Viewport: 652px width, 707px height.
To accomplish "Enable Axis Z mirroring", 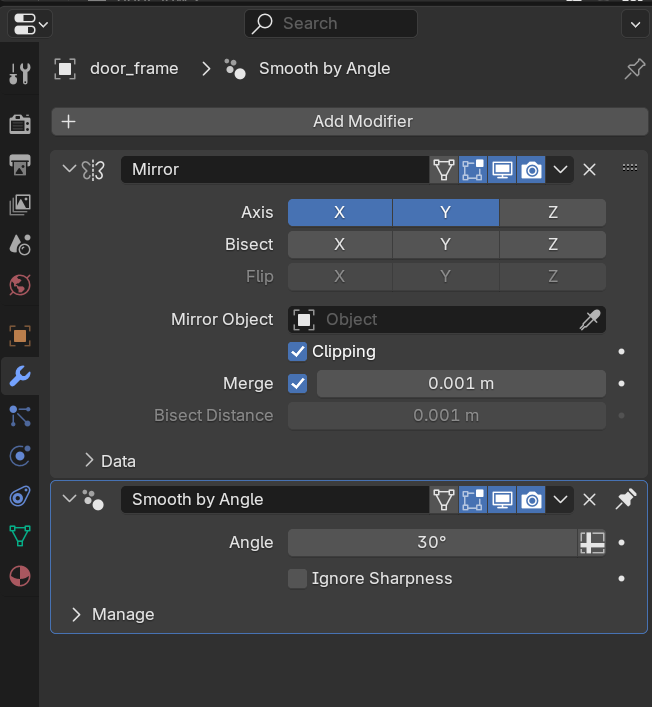I will (x=553, y=212).
